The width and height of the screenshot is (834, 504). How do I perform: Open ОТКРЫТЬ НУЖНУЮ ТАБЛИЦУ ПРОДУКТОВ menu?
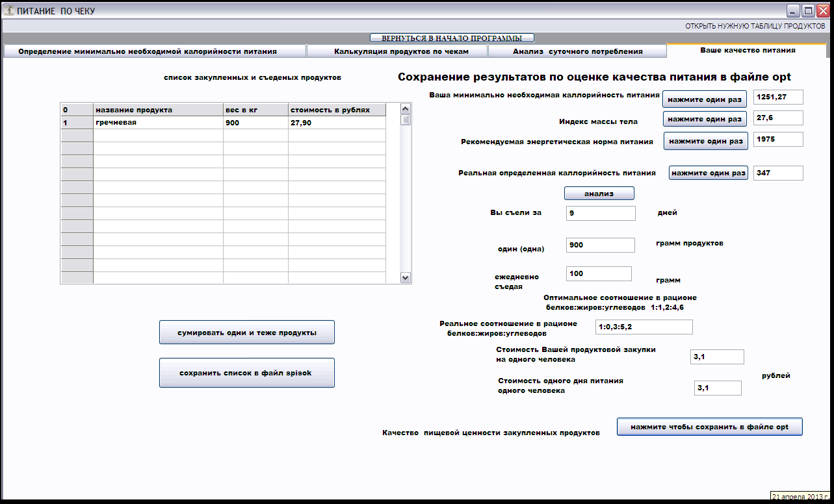pyautogui.click(x=755, y=26)
